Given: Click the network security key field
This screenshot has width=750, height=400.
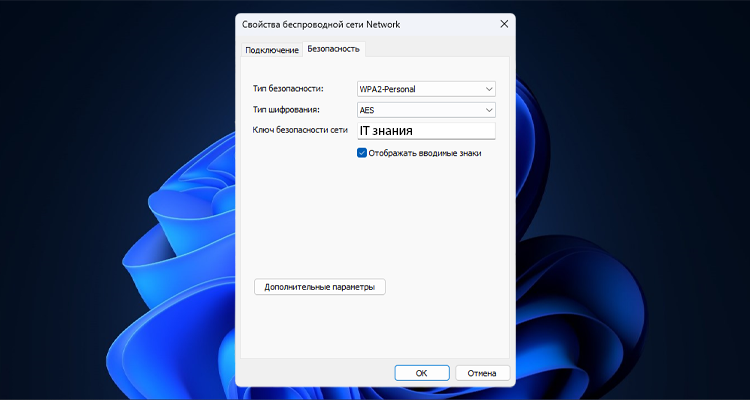Looking at the screenshot, I should [426, 131].
